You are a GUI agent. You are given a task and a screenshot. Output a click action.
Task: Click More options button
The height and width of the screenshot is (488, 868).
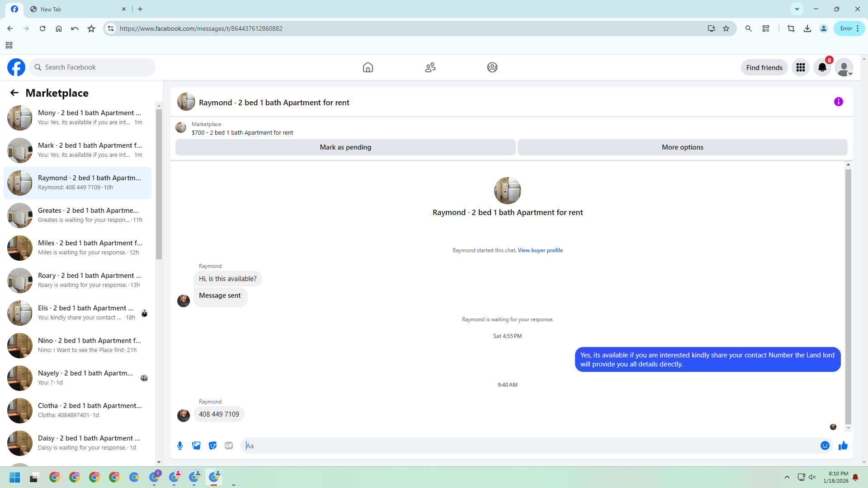[x=682, y=147]
